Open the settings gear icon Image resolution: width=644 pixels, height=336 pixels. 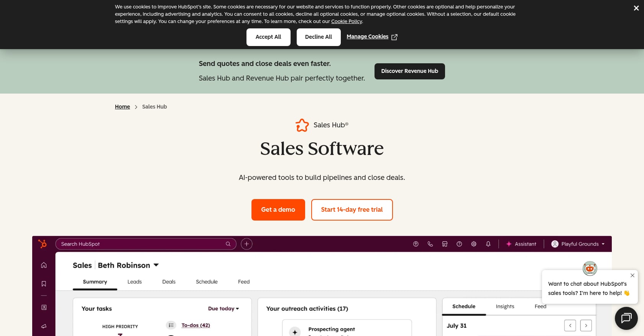tap(474, 244)
